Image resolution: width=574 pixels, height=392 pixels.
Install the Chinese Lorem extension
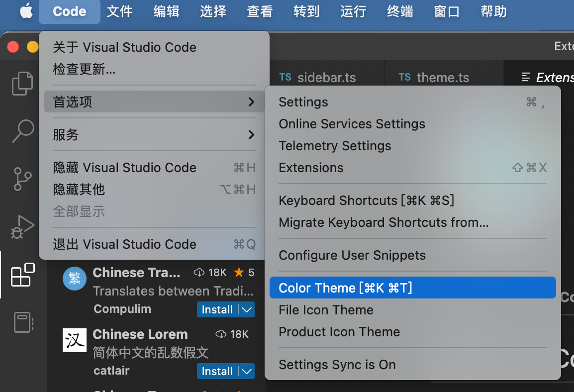pyautogui.click(x=217, y=371)
